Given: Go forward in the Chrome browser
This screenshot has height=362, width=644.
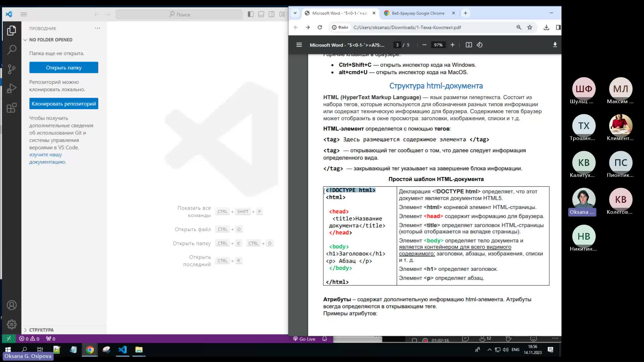Looking at the screenshot, I should [308, 27].
